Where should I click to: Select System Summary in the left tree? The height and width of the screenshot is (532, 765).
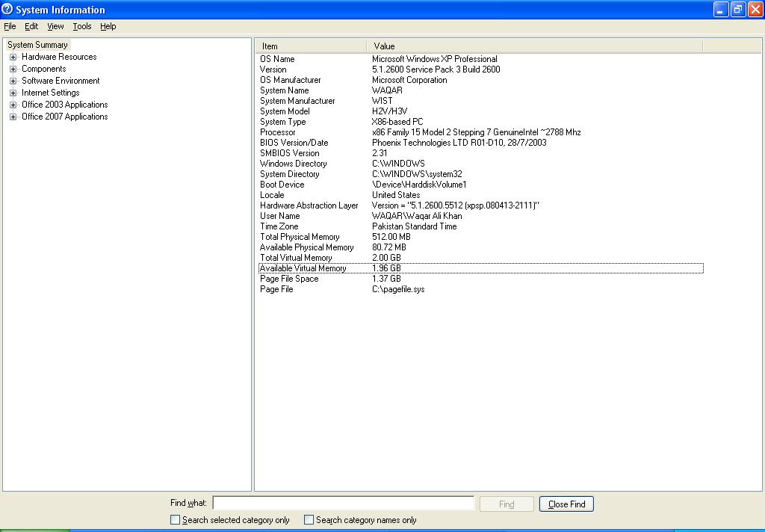37,45
